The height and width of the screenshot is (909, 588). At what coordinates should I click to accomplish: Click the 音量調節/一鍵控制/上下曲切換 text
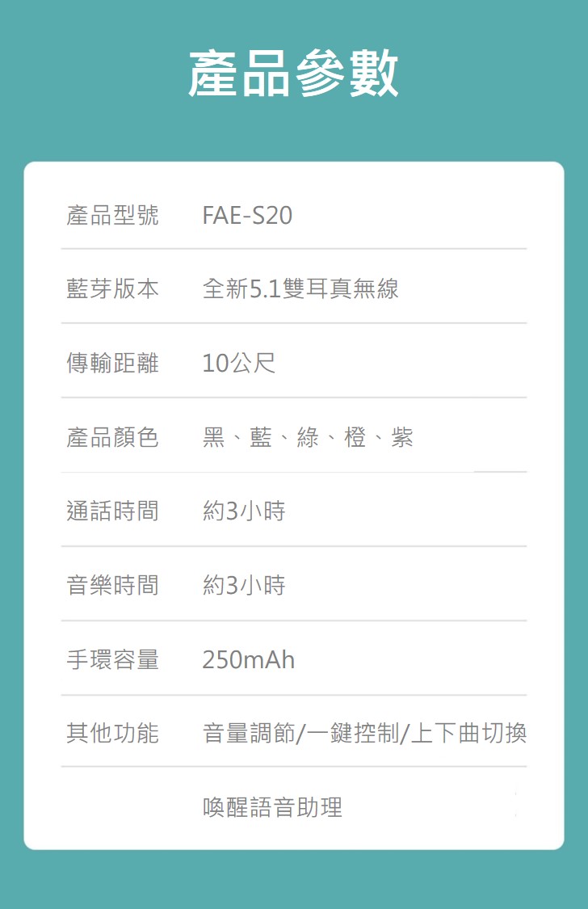point(365,733)
